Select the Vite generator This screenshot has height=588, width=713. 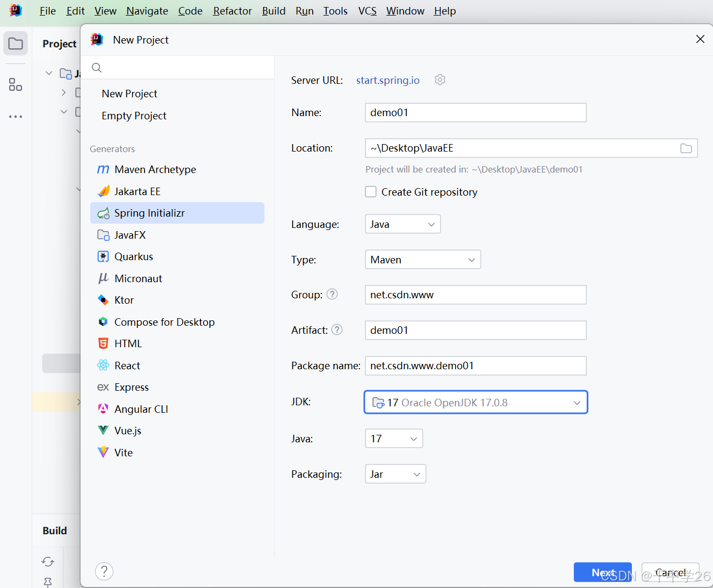tap(177, 453)
